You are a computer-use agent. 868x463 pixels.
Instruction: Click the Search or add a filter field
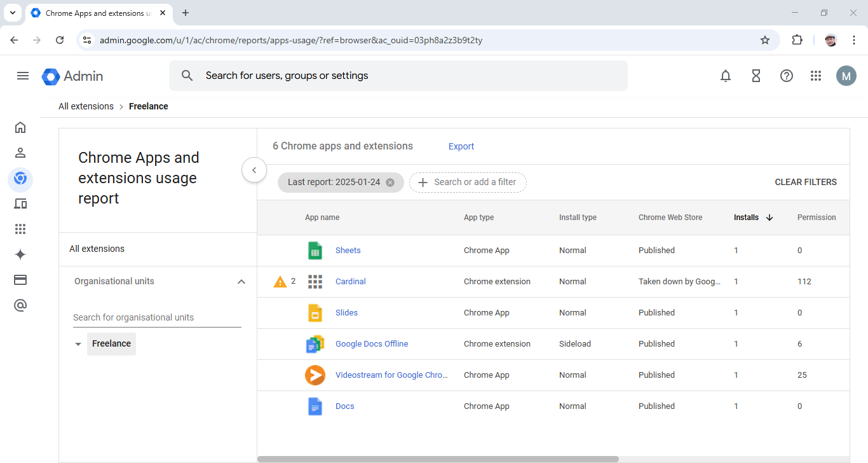(x=468, y=183)
